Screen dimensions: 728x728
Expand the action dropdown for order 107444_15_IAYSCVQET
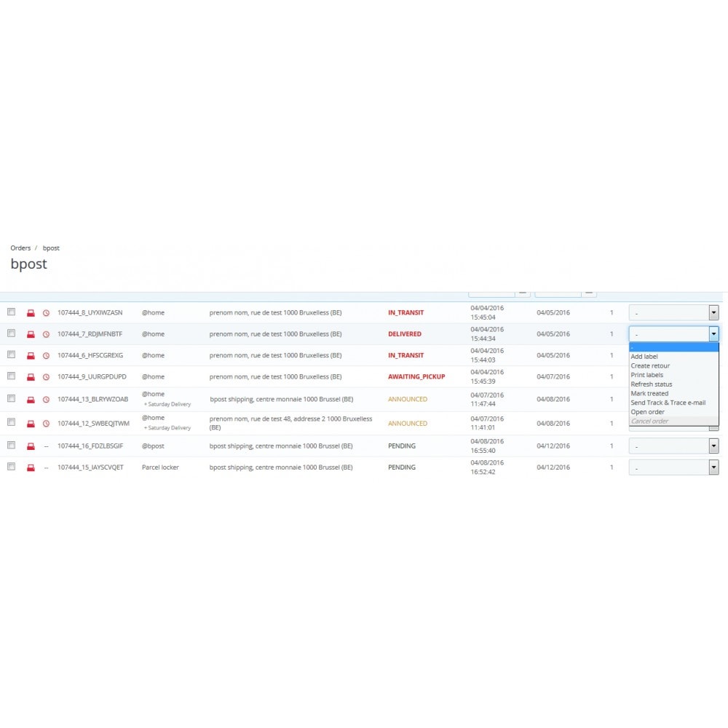pos(673,467)
